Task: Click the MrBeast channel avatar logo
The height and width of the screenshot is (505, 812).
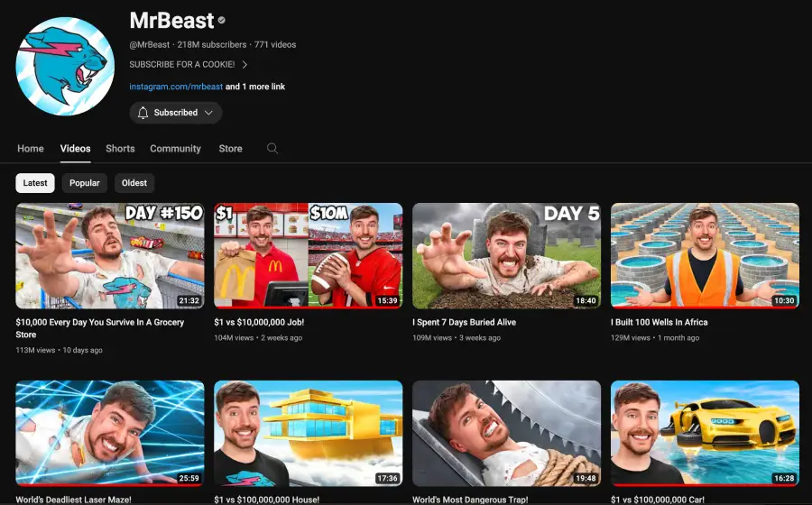Action: 65,66
